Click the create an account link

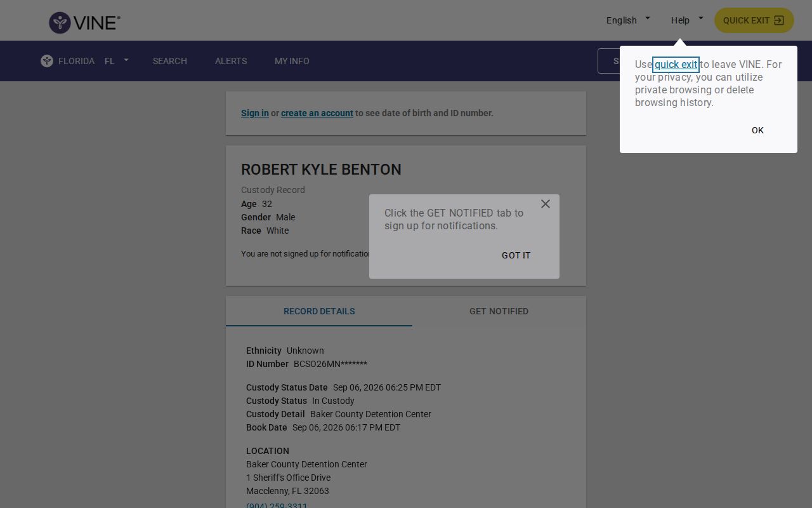click(317, 113)
